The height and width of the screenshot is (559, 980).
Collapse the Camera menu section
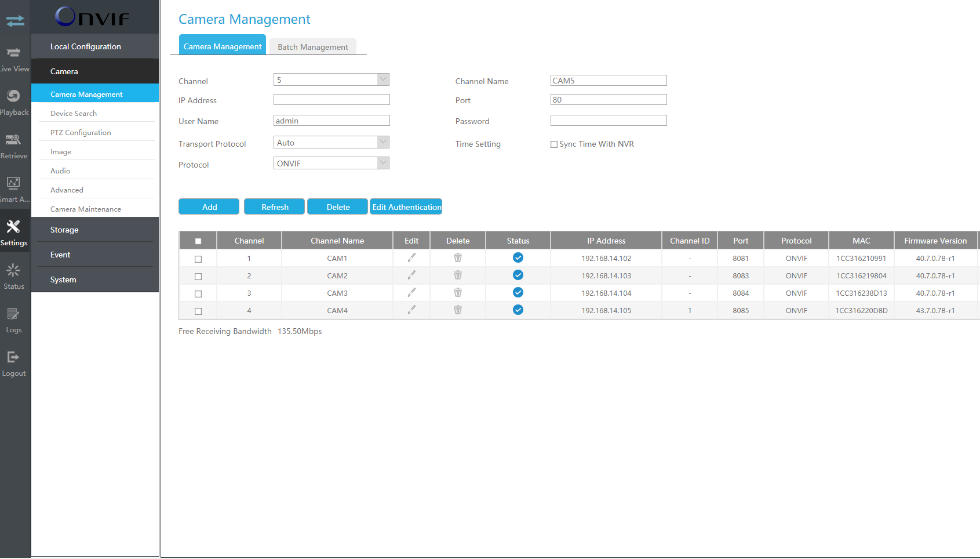coord(95,71)
